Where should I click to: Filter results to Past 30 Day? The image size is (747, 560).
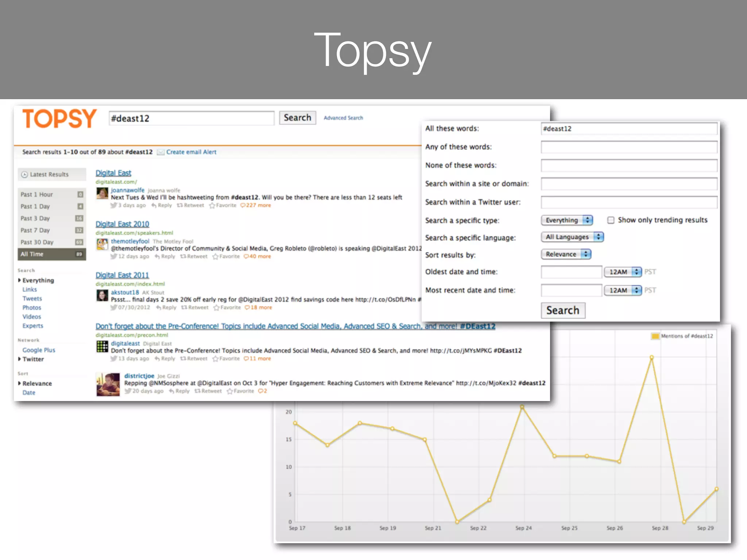pos(52,242)
